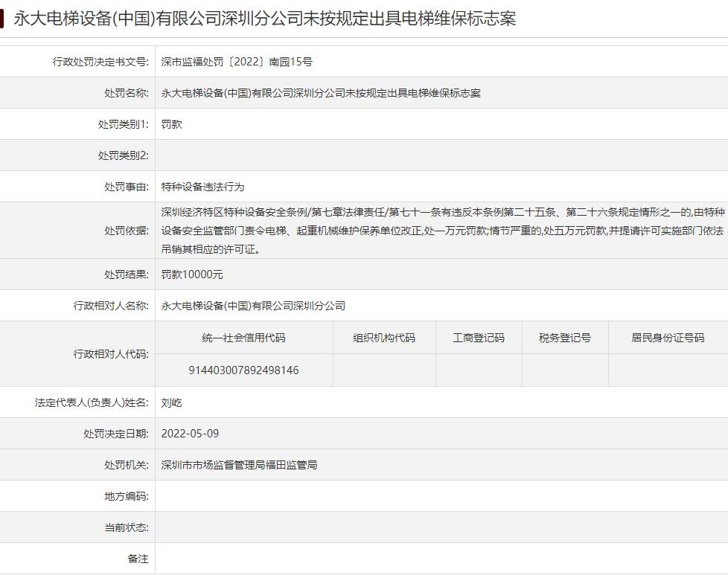Click the 行政相对人代码 label
Image resolution: width=728 pixels, height=575 pixels.
click(111, 354)
